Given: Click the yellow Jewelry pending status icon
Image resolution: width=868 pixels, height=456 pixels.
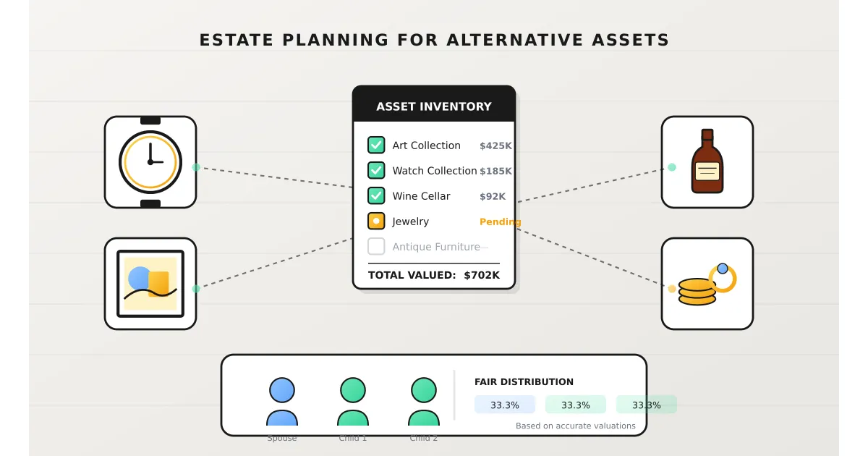Looking at the screenshot, I should click(376, 221).
